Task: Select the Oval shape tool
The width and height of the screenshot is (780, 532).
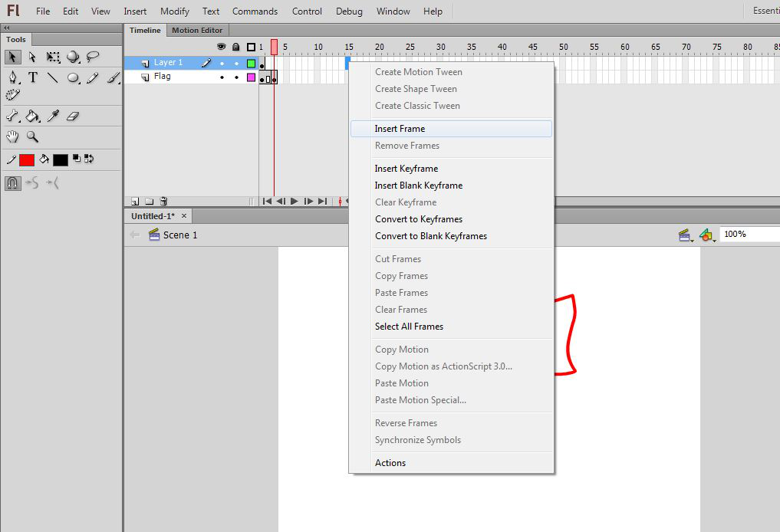Action: pos(74,77)
